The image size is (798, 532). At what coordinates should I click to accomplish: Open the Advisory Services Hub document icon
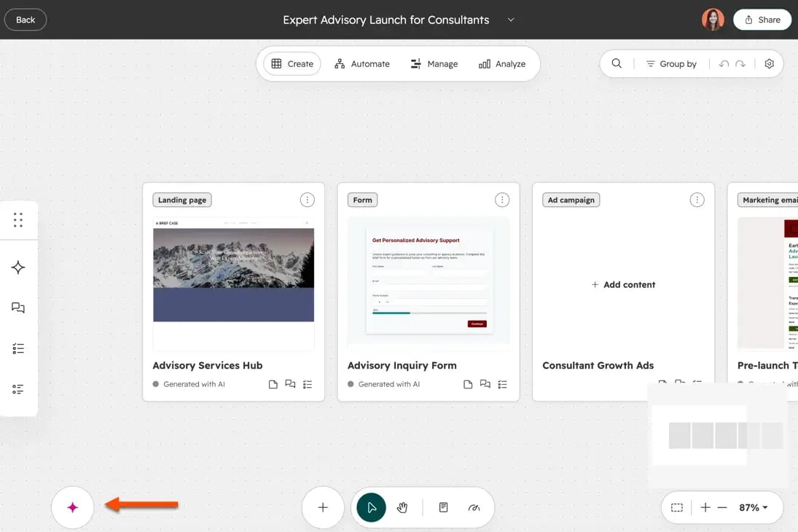coord(273,384)
